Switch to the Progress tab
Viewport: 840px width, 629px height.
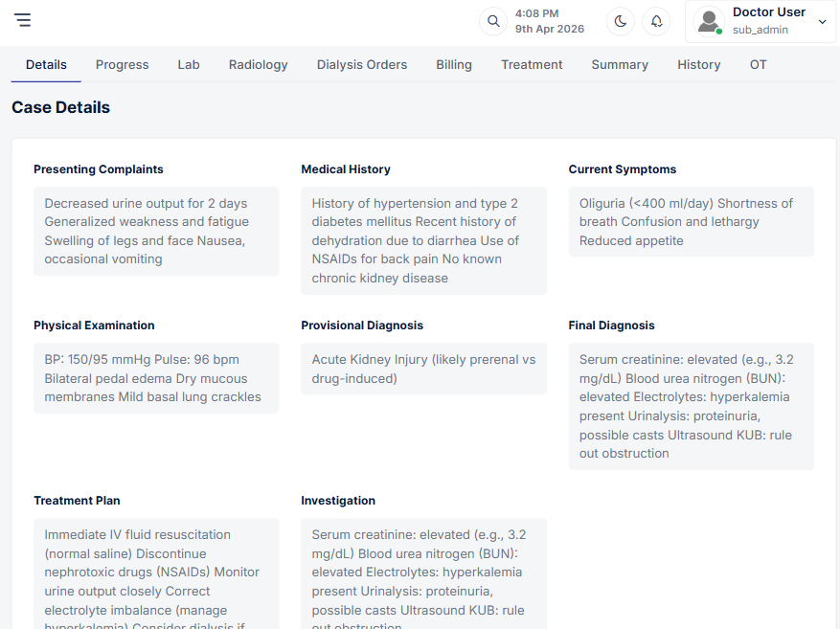[122, 65]
